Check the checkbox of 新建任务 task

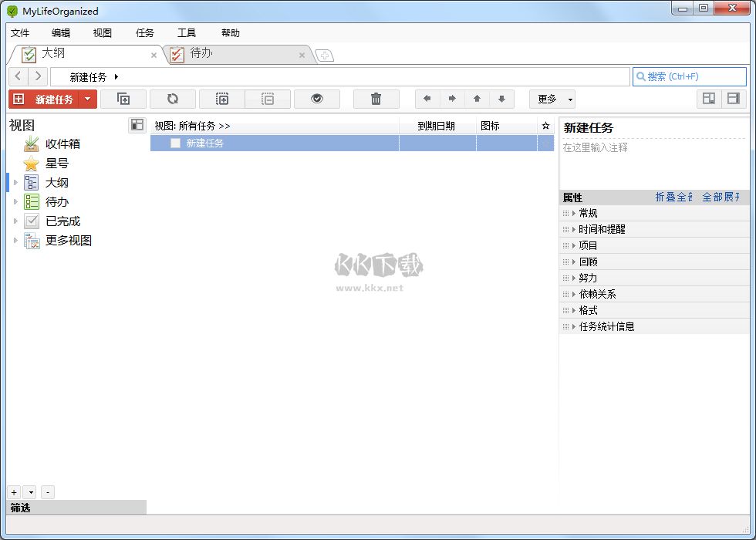point(175,143)
